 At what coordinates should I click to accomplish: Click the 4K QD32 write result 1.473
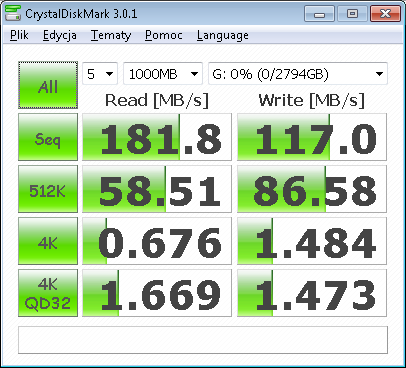pyautogui.click(x=312, y=293)
